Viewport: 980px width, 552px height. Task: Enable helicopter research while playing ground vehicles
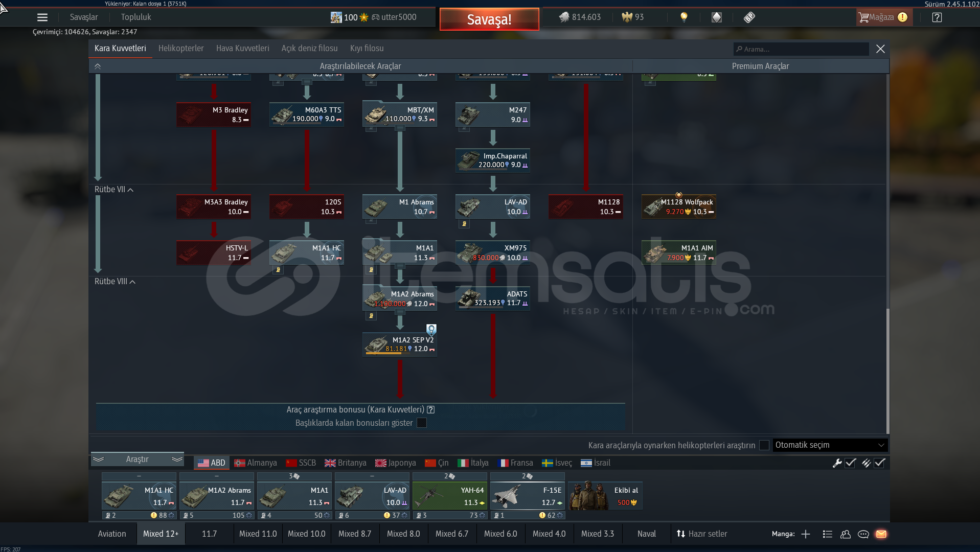pos(764,445)
